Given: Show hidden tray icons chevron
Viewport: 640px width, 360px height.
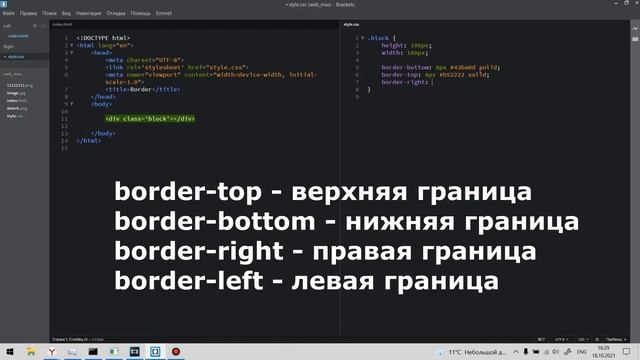Looking at the screenshot, I should [x=516, y=352].
